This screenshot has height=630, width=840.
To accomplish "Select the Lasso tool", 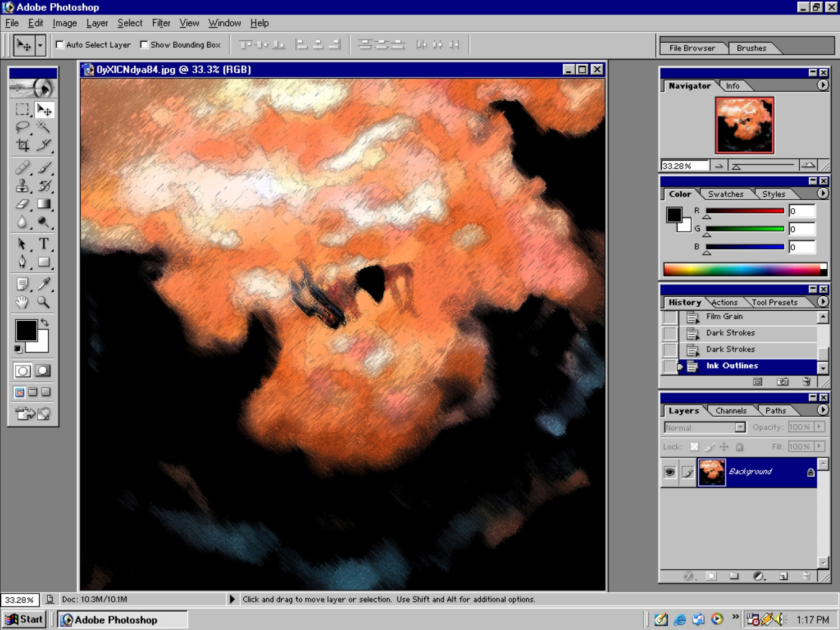I will (x=22, y=127).
